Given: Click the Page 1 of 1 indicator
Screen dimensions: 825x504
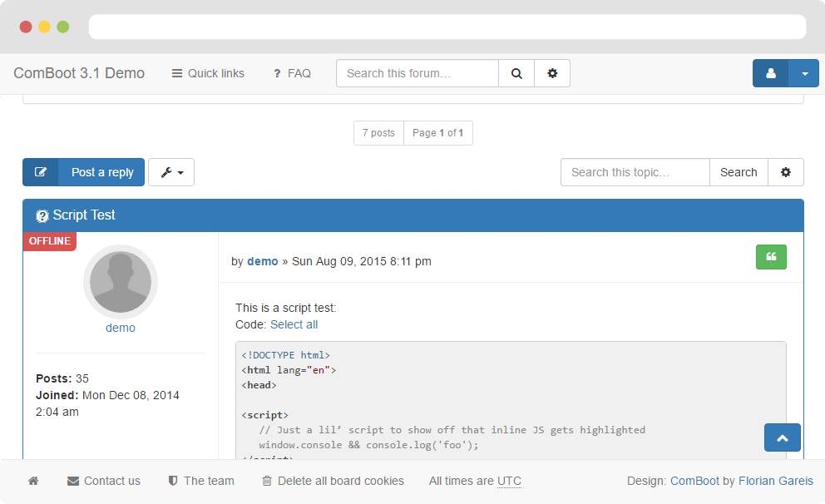Looking at the screenshot, I should tap(437, 133).
